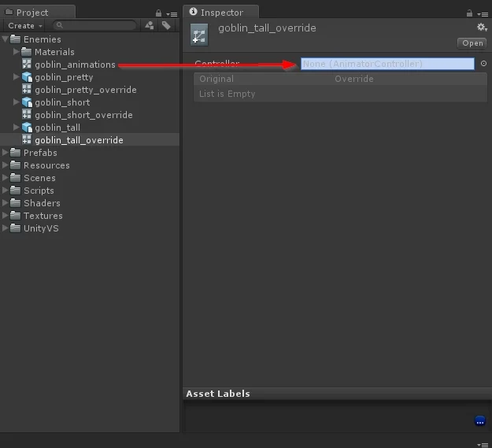Click the goblin_tall prefab cube icon
Image resolution: width=492 pixels, height=448 pixels.
(x=27, y=127)
